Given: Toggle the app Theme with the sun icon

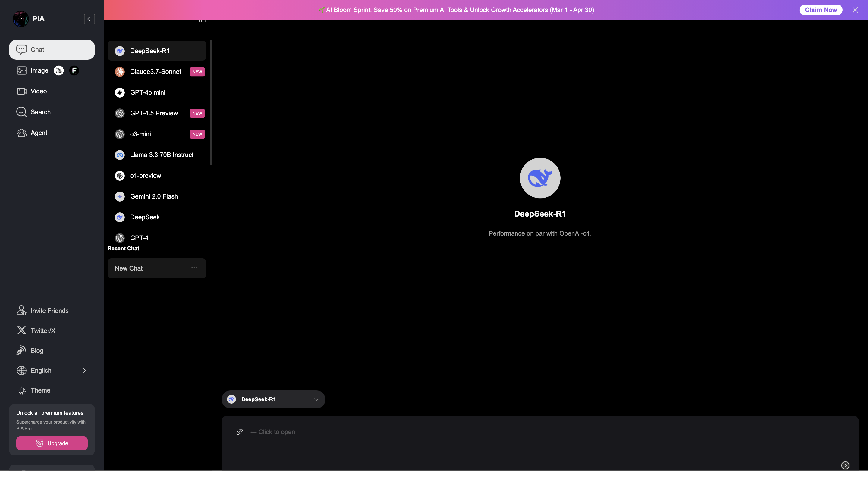Looking at the screenshot, I should point(22,390).
